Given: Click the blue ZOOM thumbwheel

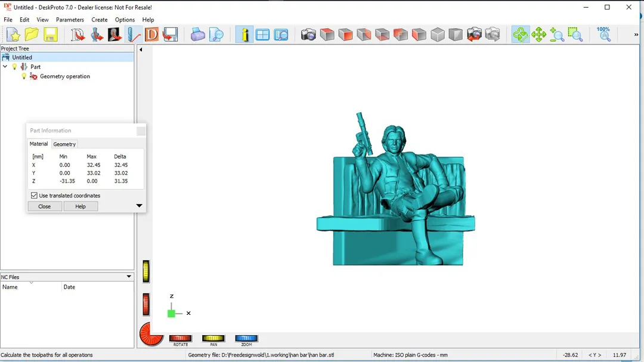Looking at the screenshot, I should 246,338.
